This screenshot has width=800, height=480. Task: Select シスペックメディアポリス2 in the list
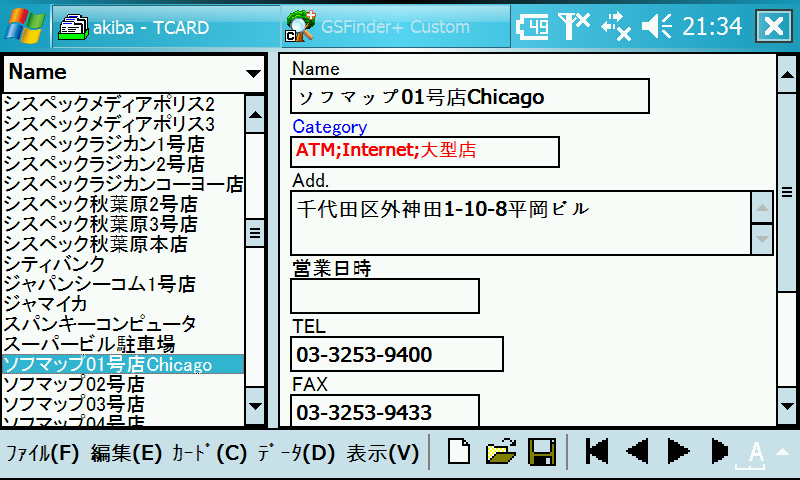click(x=123, y=105)
